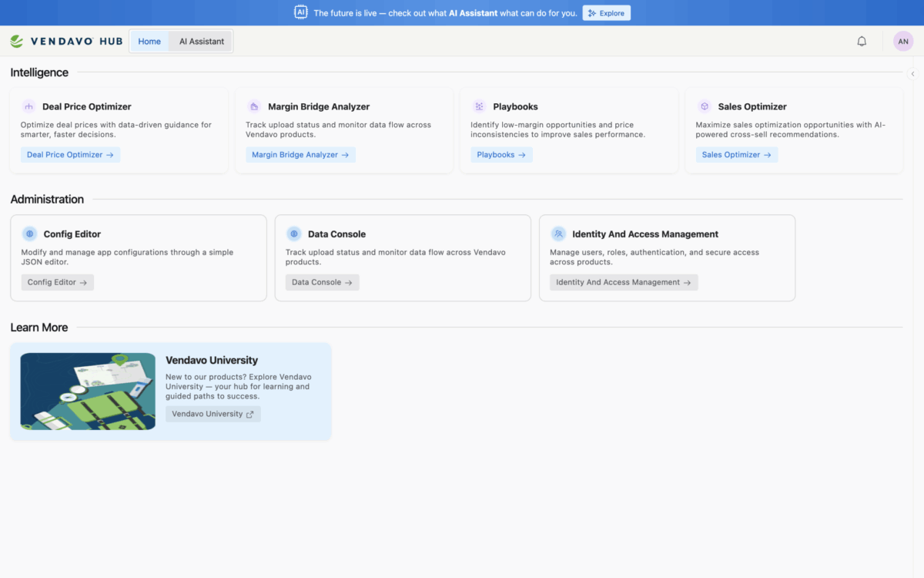Image resolution: width=924 pixels, height=578 pixels.
Task: Open the Vendavo University external link
Action: coord(213,414)
